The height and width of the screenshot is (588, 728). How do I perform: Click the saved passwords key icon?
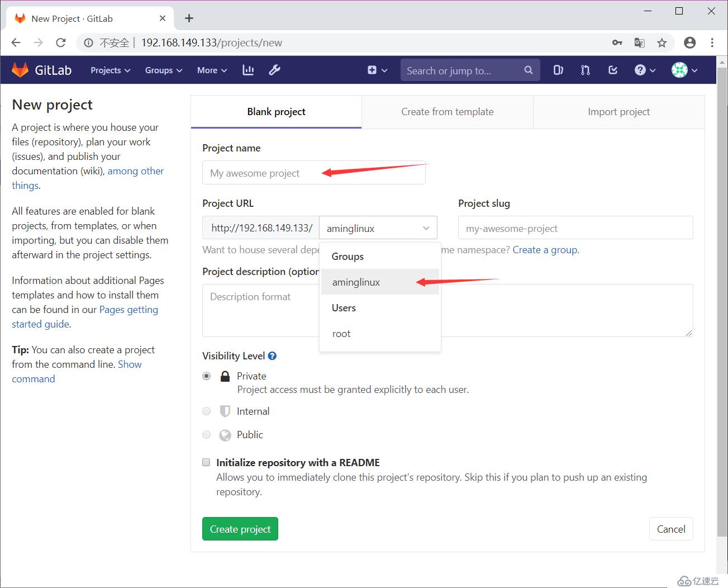click(x=617, y=42)
